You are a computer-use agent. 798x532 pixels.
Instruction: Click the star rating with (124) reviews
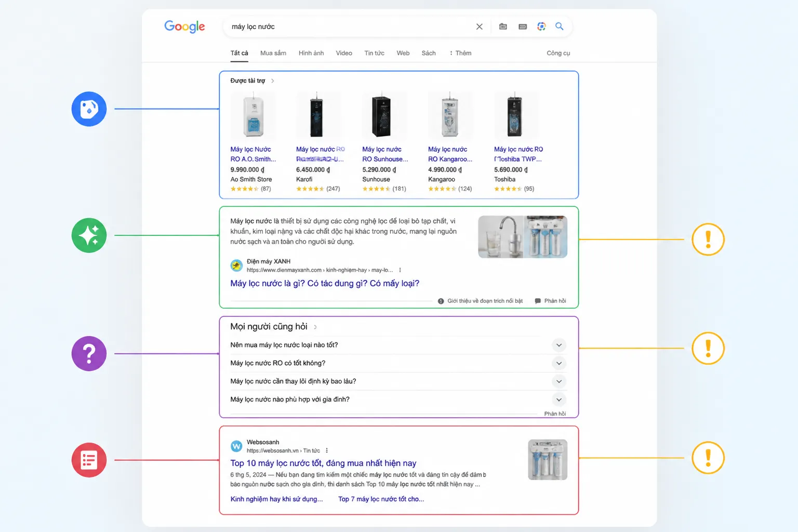pyautogui.click(x=450, y=189)
